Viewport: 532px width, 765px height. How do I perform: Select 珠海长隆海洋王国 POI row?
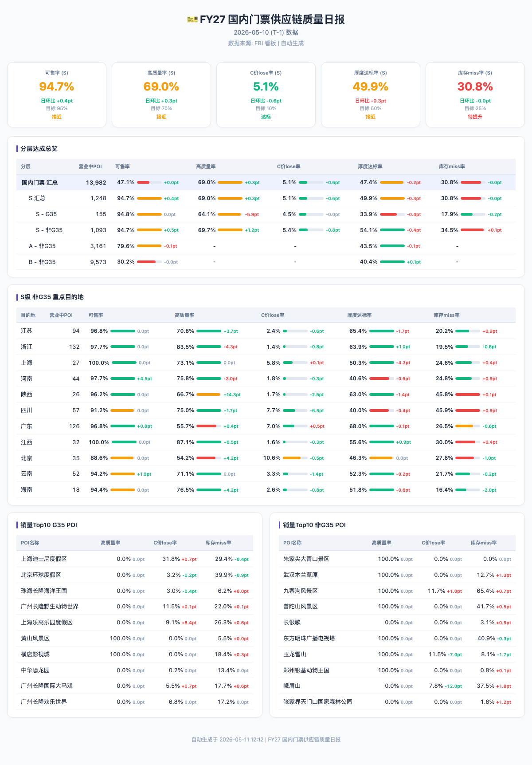pyautogui.click(x=135, y=591)
